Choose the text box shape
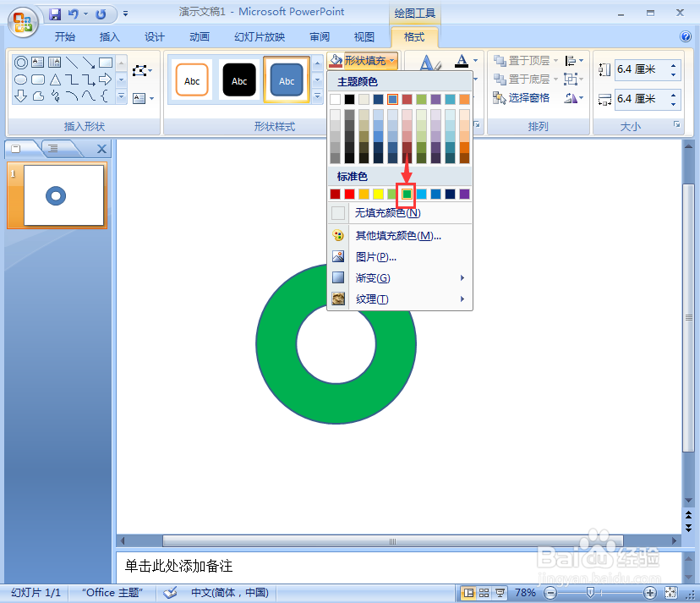The image size is (700, 603). (38, 62)
